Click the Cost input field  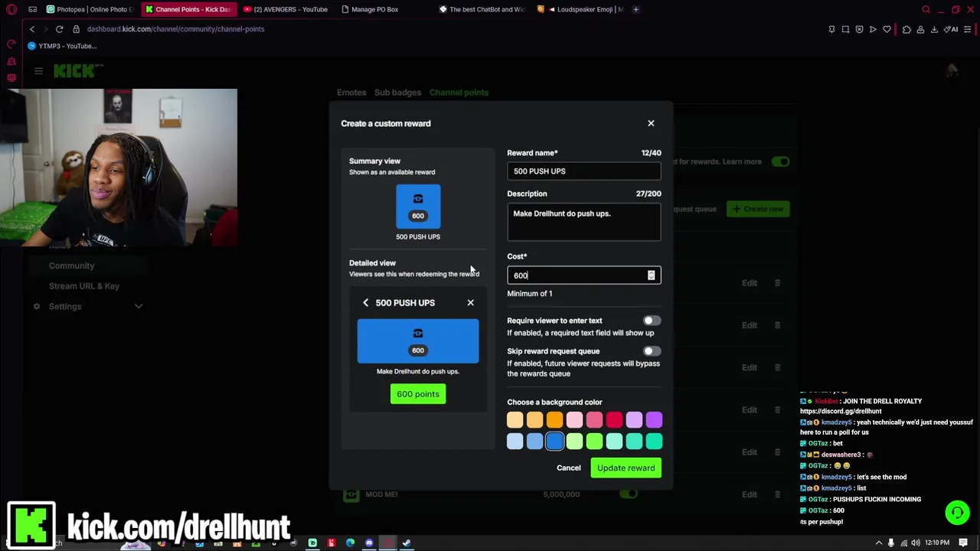(x=583, y=275)
